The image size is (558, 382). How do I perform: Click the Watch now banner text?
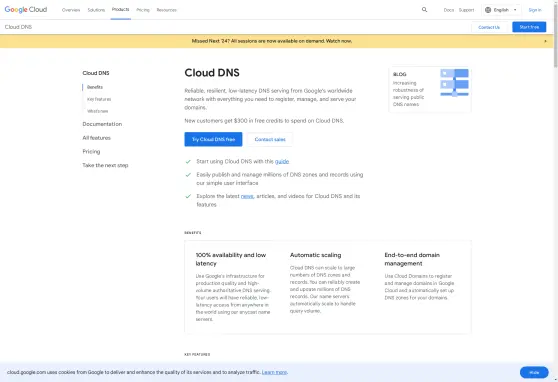(x=339, y=41)
